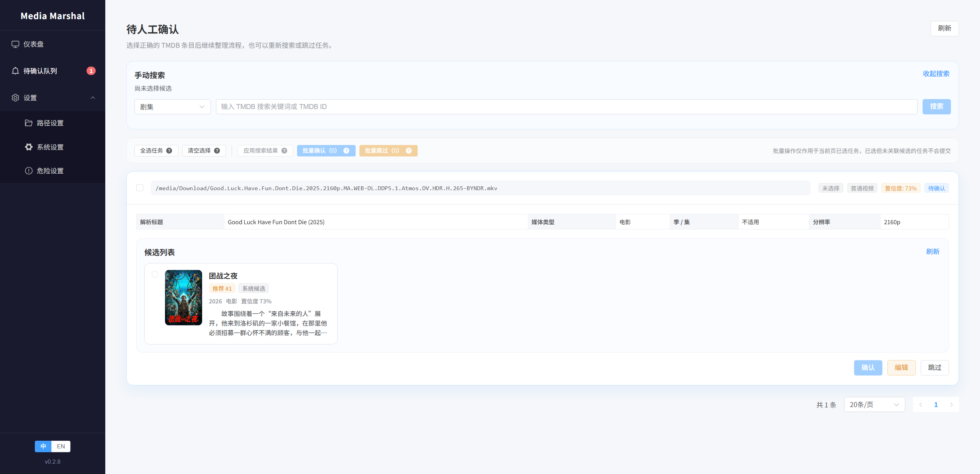The height and width of the screenshot is (474, 980).
Task: Click the folder icon beside 路径设置
Action: point(29,123)
